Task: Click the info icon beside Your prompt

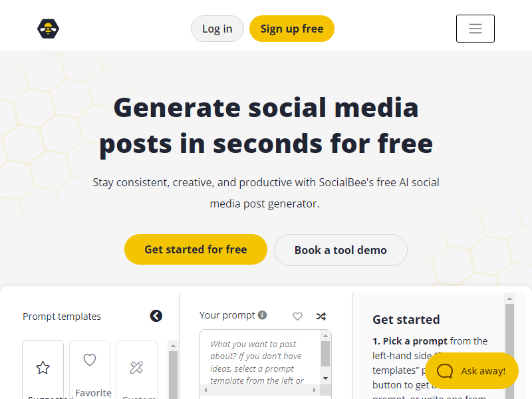Action: click(263, 315)
